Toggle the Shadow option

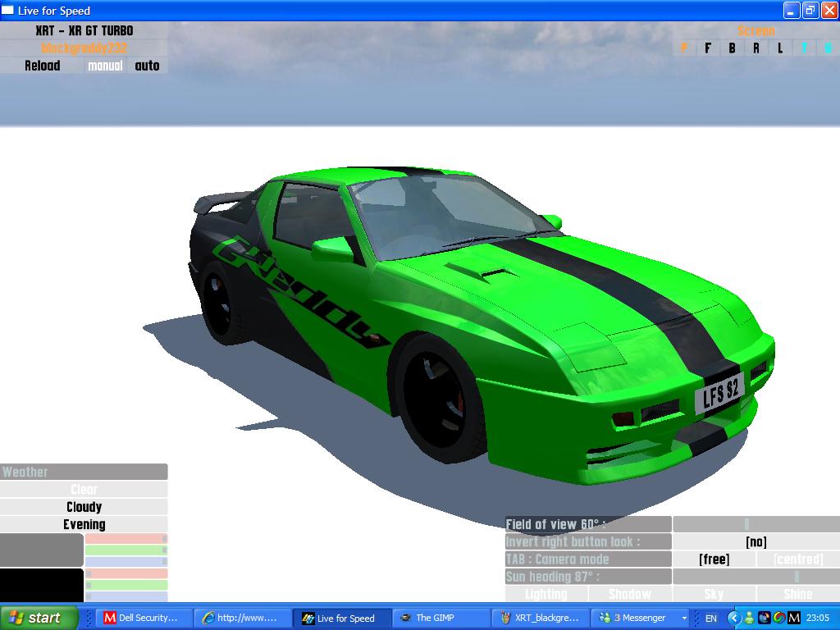(x=630, y=594)
